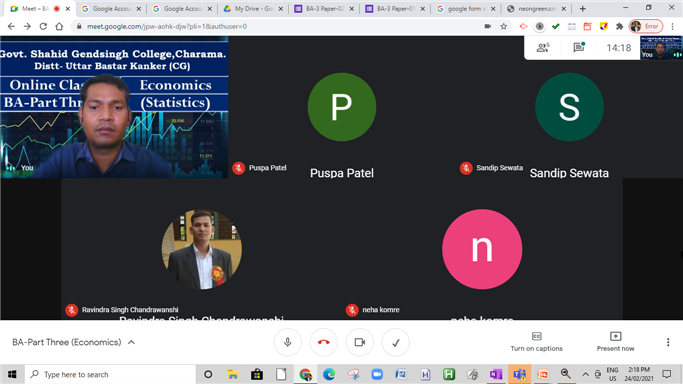
Task: Switch to the google form search tab
Action: 466,9
